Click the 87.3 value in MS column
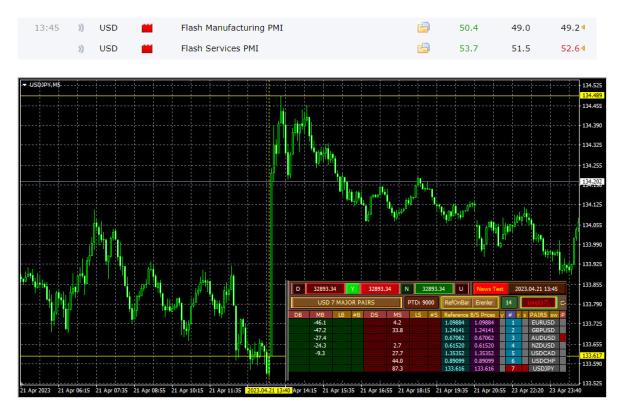Screen dimensions: 625x416 coord(397,369)
